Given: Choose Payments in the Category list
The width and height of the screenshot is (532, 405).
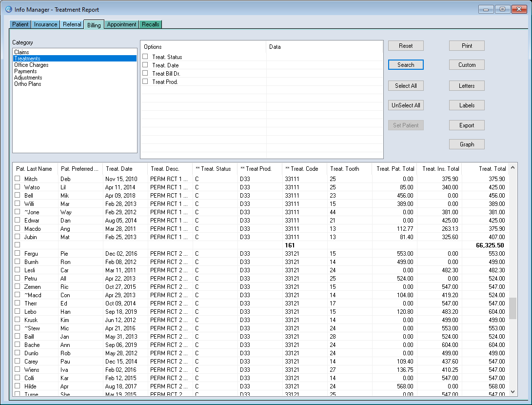Looking at the screenshot, I should coord(25,71).
